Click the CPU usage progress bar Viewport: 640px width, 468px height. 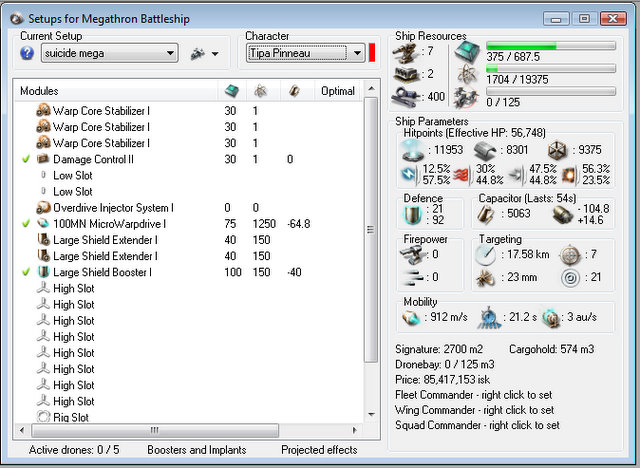551,46
